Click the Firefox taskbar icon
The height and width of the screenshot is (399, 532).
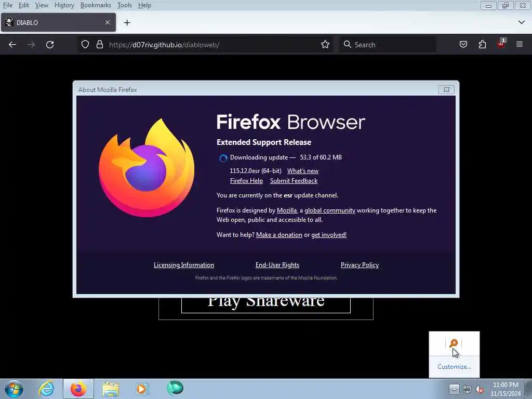click(78, 389)
